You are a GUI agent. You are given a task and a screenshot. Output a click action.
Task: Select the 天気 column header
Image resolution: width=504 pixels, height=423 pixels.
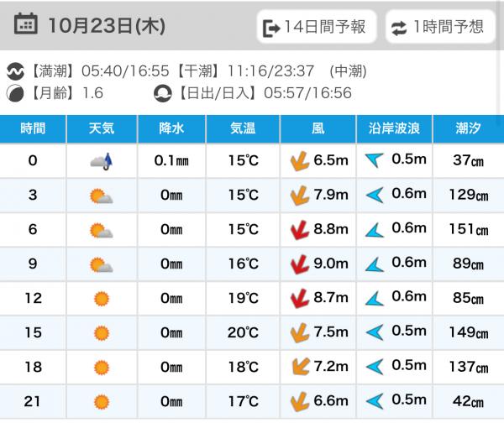102,129
